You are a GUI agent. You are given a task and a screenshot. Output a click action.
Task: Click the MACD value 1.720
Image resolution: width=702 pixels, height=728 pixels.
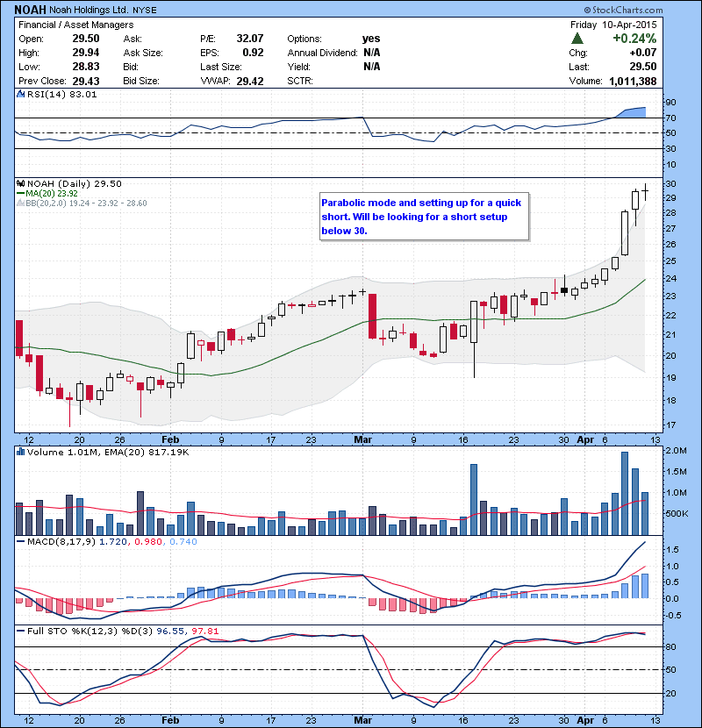[x=113, y=541]
